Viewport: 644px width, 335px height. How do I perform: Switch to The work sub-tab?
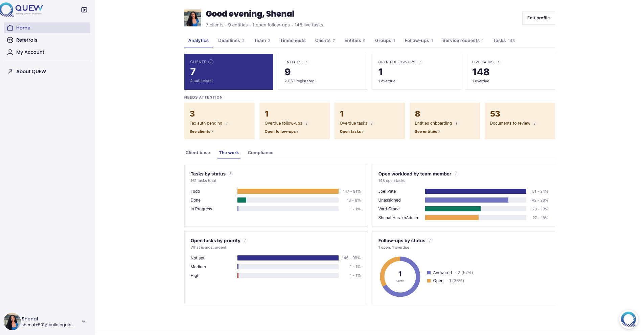click(229, 153)
